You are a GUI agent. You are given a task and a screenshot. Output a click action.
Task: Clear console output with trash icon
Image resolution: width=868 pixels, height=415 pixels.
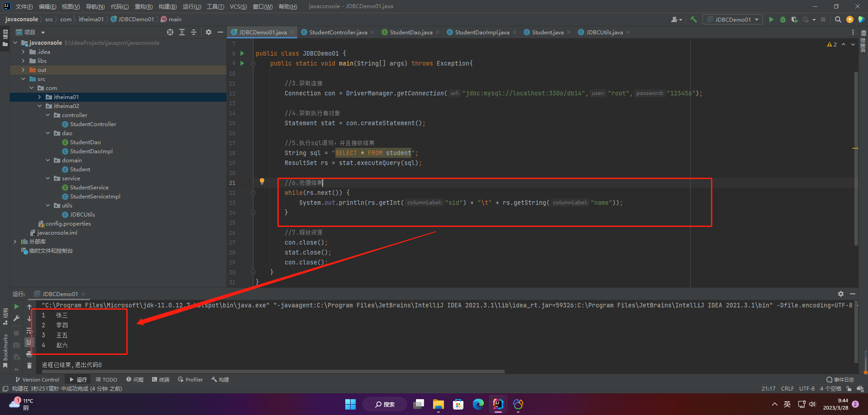click(29, 365)
